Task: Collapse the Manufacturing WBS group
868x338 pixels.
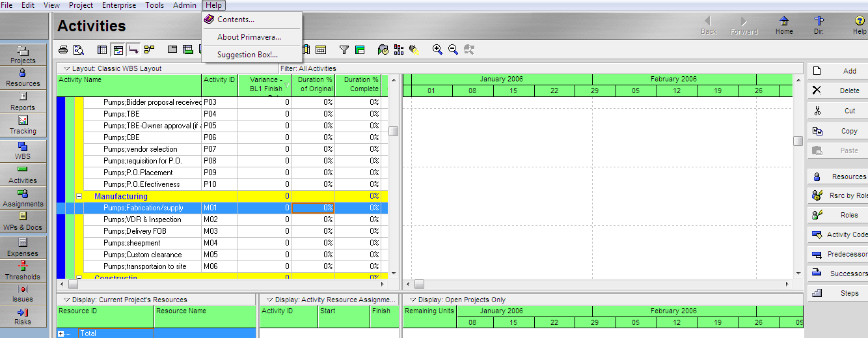Action: tap(79, 196)
